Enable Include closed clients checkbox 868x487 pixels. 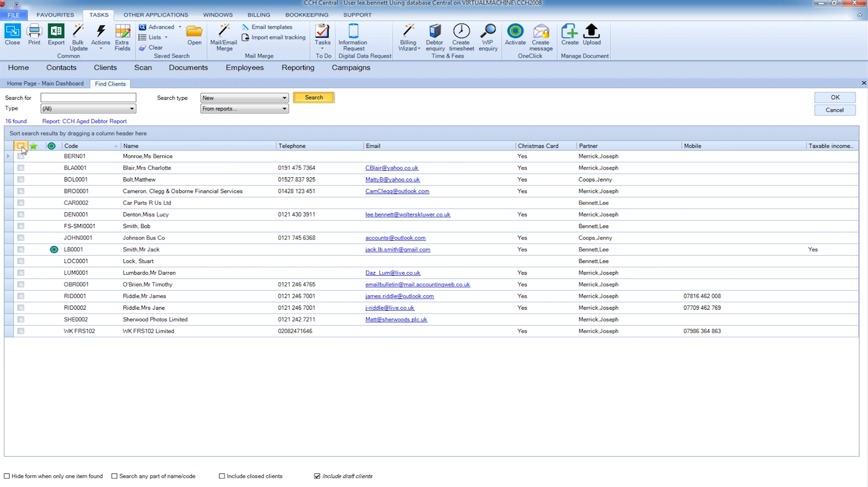(x=222, y=476)
